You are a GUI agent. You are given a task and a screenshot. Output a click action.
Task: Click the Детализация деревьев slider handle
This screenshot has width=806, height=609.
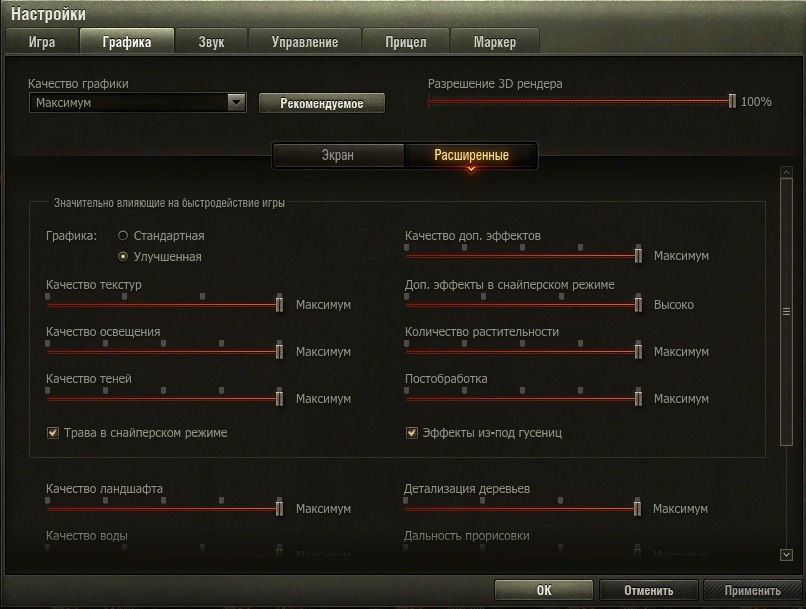click(637, 508)
